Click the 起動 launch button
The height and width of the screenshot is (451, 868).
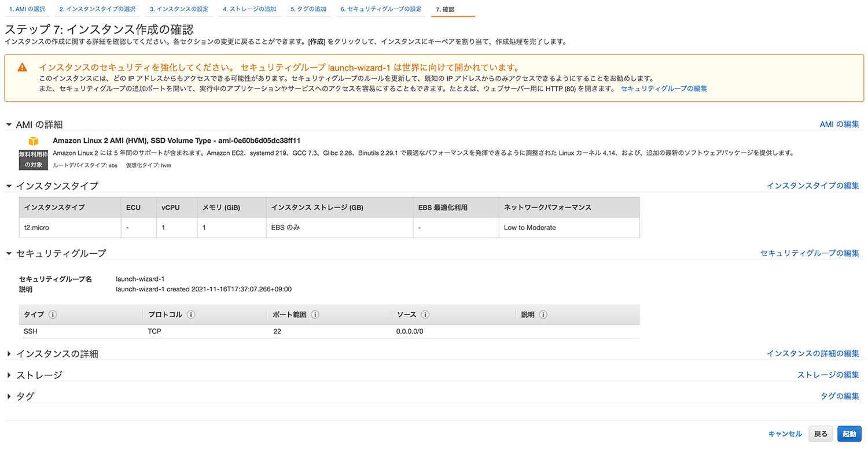click(849, 434)
